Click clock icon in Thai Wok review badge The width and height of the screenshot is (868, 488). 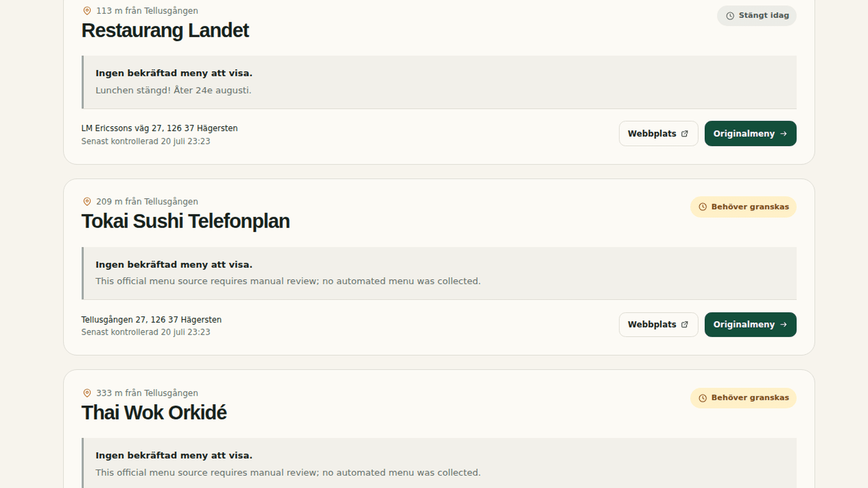[703, 398]
